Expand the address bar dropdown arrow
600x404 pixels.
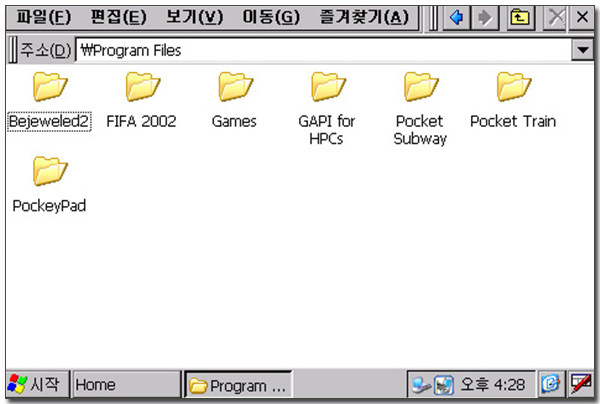coord(583,50)
